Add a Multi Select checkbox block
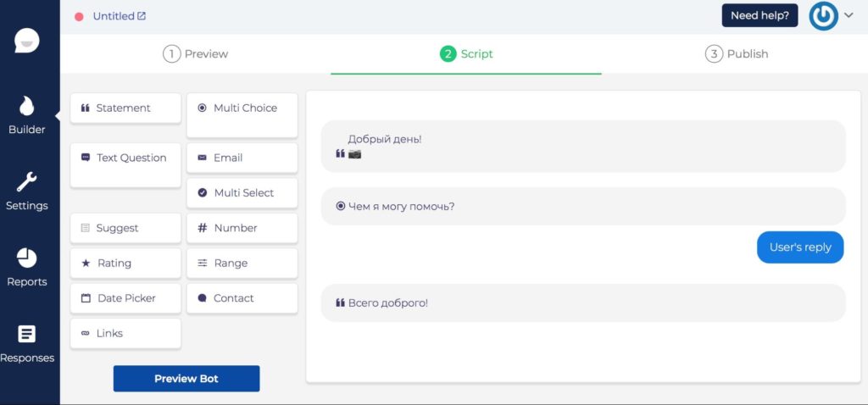 [x=242, y=193]
